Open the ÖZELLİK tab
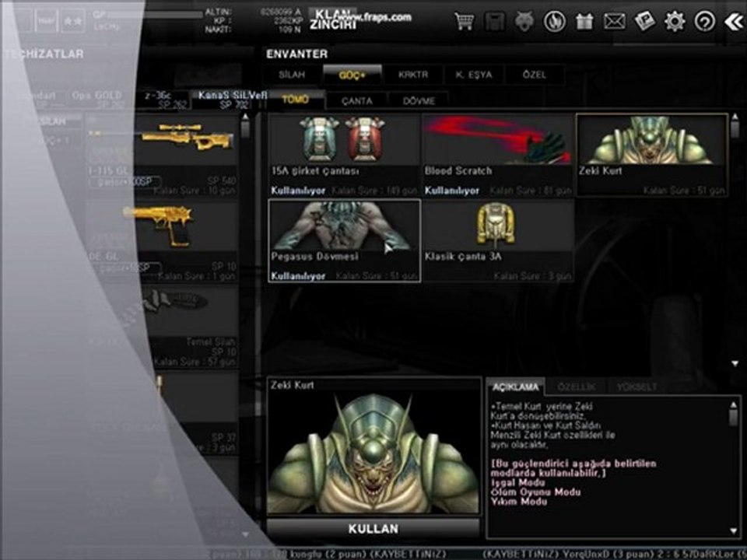This screenshot has width=747, height=560. (576, 387)
